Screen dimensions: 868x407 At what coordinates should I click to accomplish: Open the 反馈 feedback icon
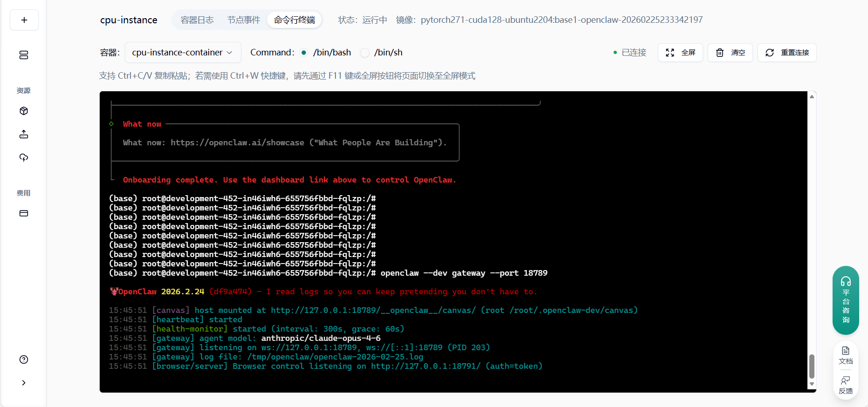click(x=846, y=385)
